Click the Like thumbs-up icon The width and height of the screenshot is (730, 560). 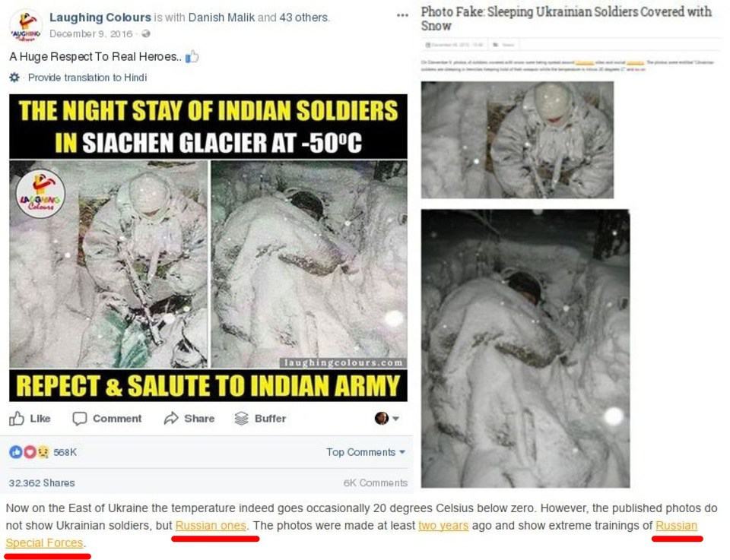coord(17,419)
